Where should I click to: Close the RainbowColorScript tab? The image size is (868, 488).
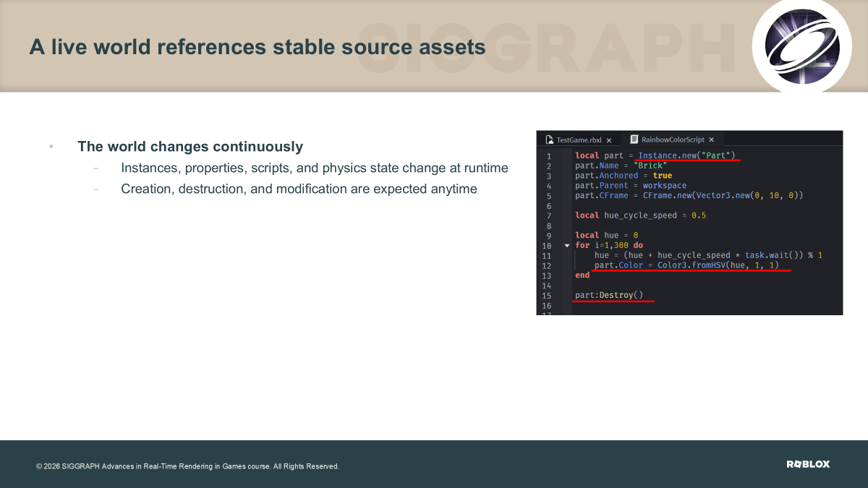click(x=712, y=140)
